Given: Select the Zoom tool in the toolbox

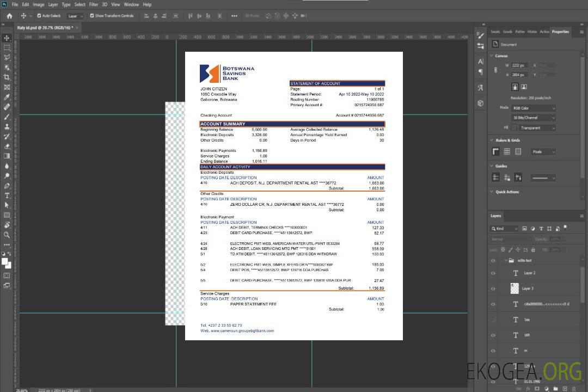Looking at the screenshot, I should click(7, 235).
